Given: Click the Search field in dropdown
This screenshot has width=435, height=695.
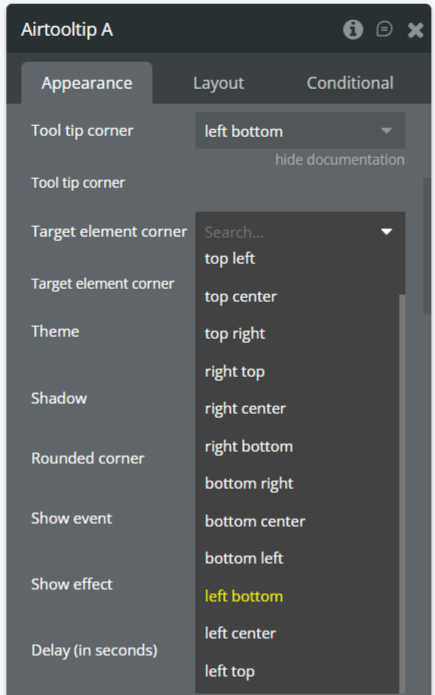Looking at the screenshot, I should point(288,232).
